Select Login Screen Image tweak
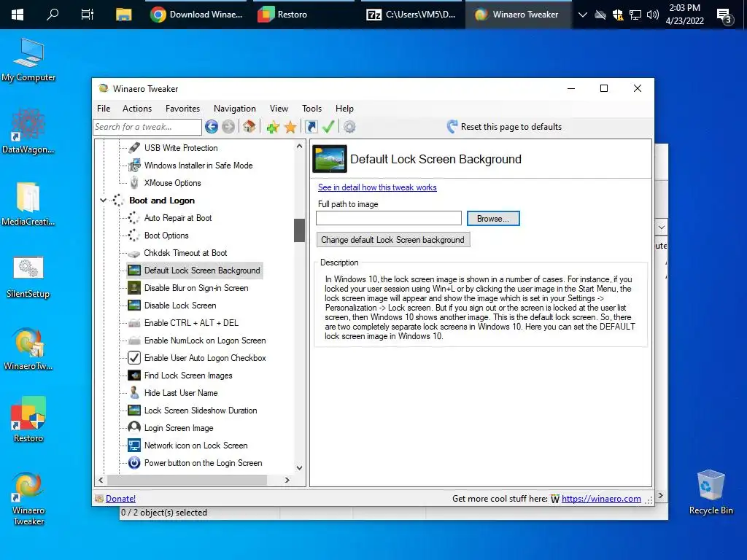Screen dimensions: 747x560 [179, 428]
